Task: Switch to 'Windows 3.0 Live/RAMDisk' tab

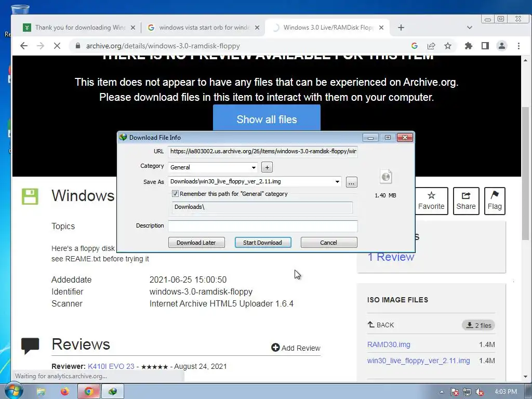Action: tap(327, 28)
